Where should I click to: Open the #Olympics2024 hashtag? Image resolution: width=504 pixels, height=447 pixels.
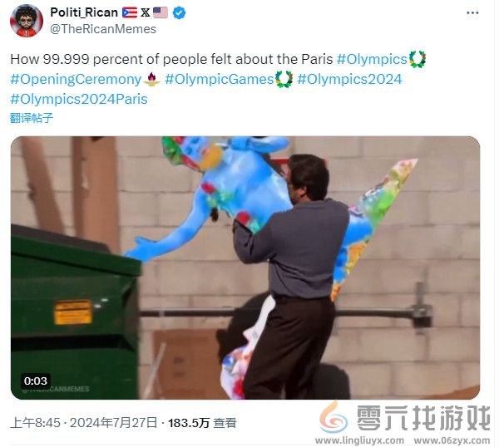pyautogui.click(x=349, y=79)
